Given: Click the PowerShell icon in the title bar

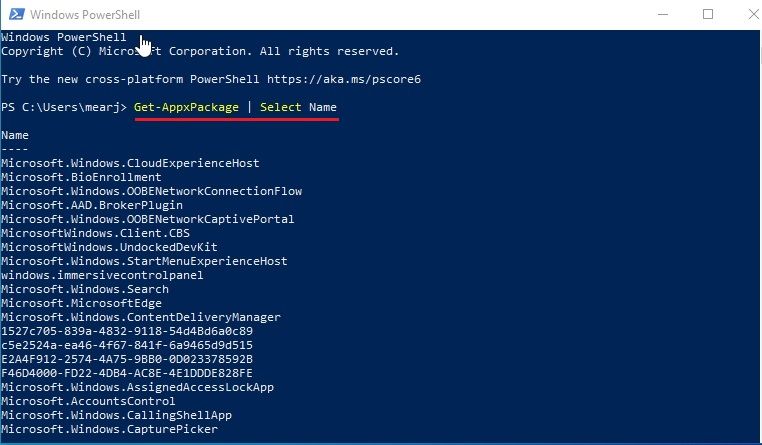Looking at the screenshot, I should pos(14,15).
